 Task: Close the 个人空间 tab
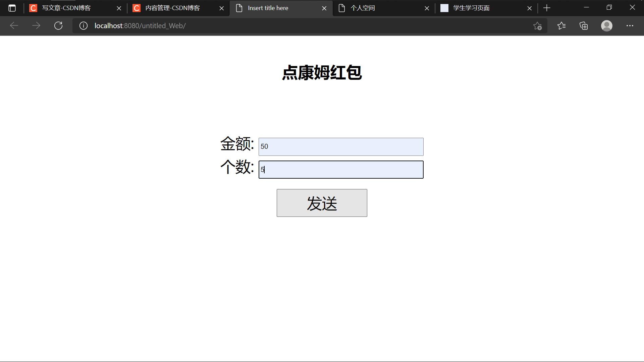[427, 8]
